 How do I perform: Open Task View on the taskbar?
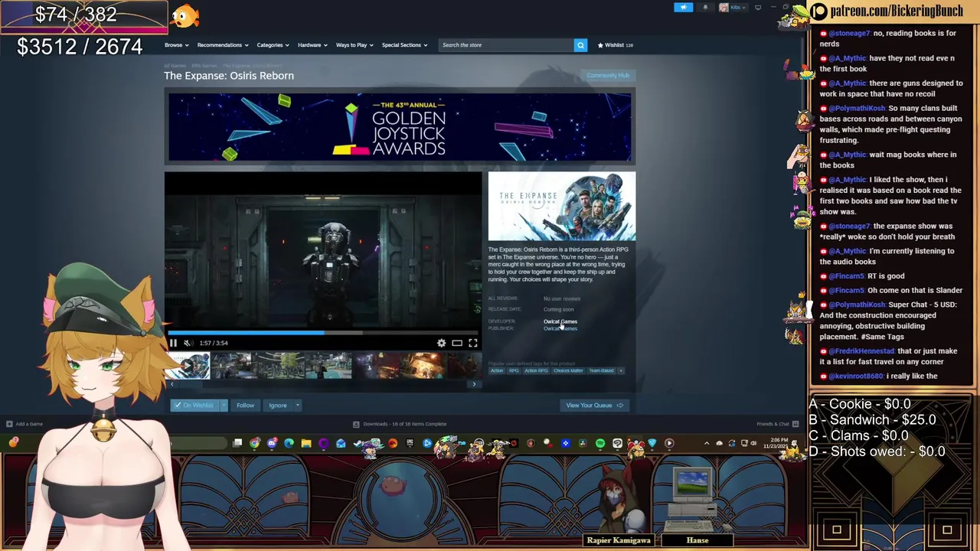click(237, 443)
